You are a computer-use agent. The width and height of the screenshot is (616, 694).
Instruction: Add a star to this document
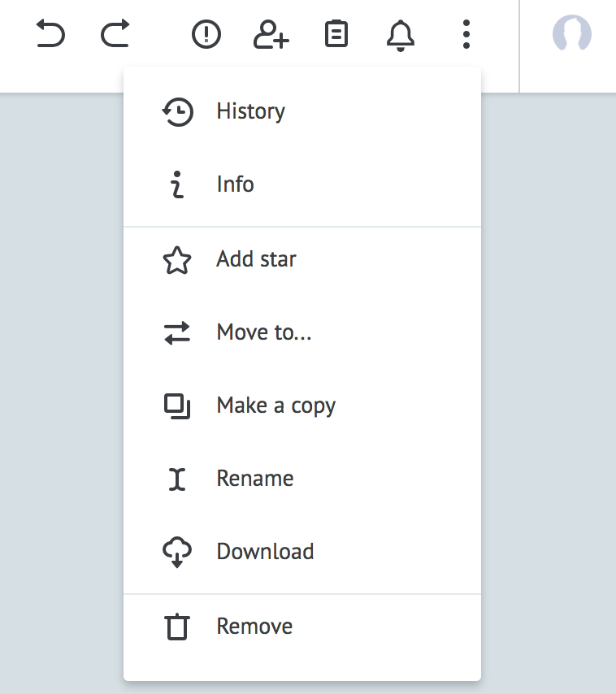(256, 258)
